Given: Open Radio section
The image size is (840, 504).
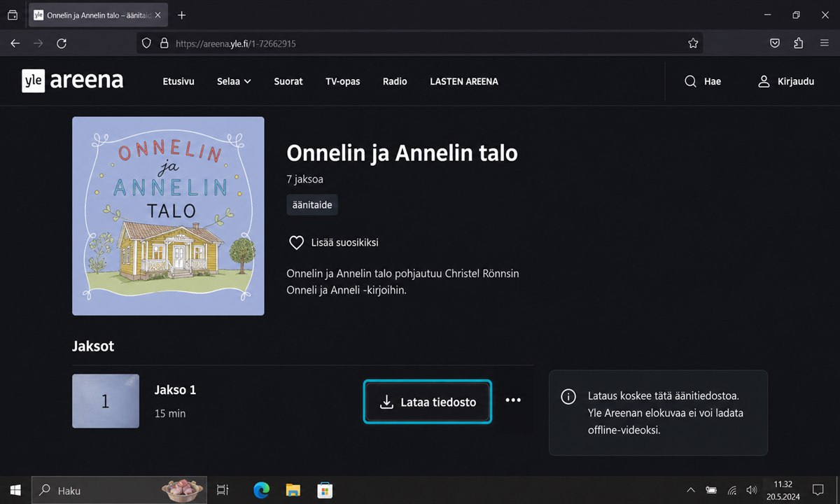Looking at the screenshot, I should click(395, 81).
